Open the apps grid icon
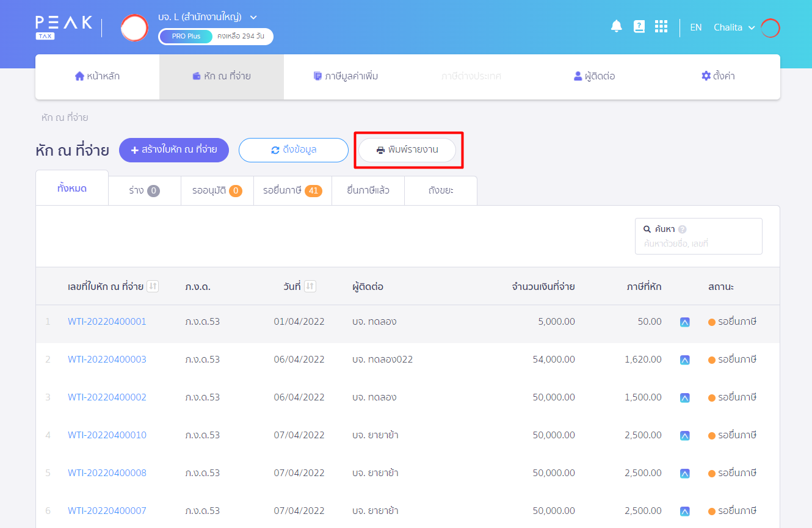812x528 pixels. (x=661, y=26)
